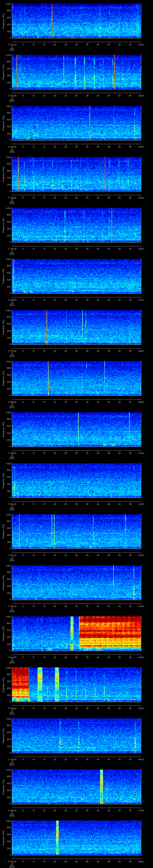
Task: Click the '17:41:00' start time label
Action: [x=12, y=555]
